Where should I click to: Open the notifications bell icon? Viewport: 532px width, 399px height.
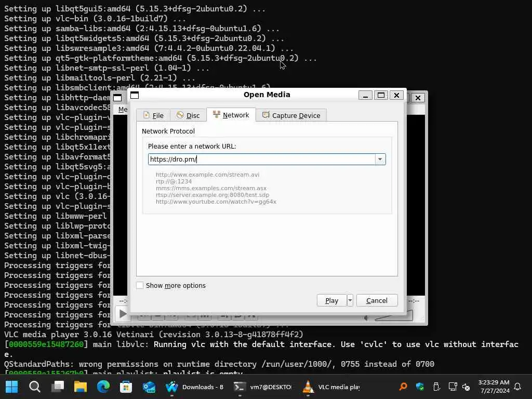coord(517,387)
